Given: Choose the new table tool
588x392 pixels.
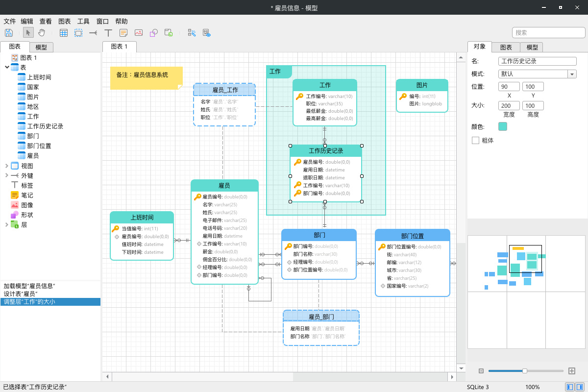Looking at the screenshot, I should (x=64, y=33).
